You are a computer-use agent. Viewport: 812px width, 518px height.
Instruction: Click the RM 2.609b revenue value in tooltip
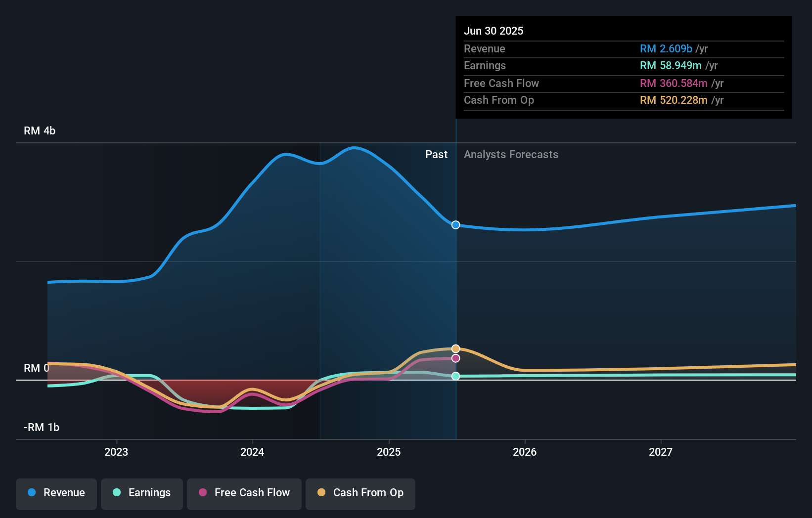pos(666,49)
